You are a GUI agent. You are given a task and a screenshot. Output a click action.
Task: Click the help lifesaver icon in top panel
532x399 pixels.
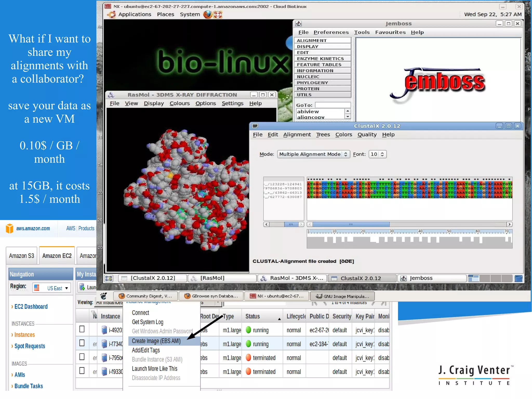[218, 14]
